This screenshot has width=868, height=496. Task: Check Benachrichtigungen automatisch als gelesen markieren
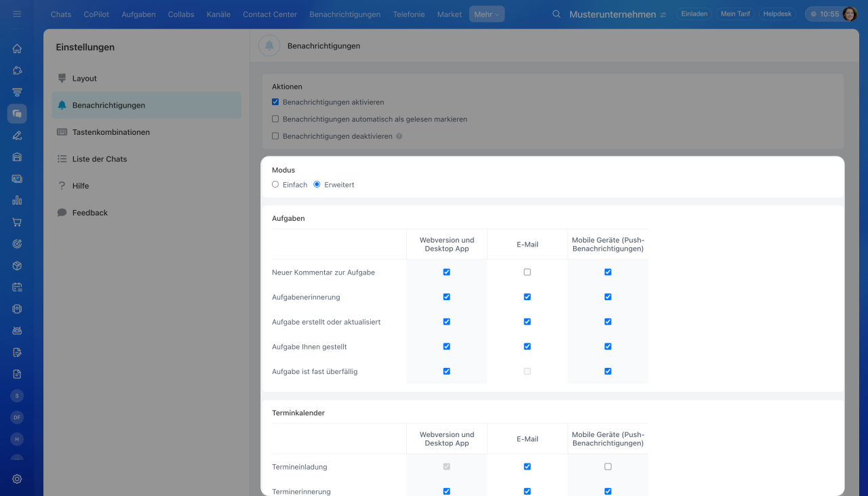coord(275,119)
